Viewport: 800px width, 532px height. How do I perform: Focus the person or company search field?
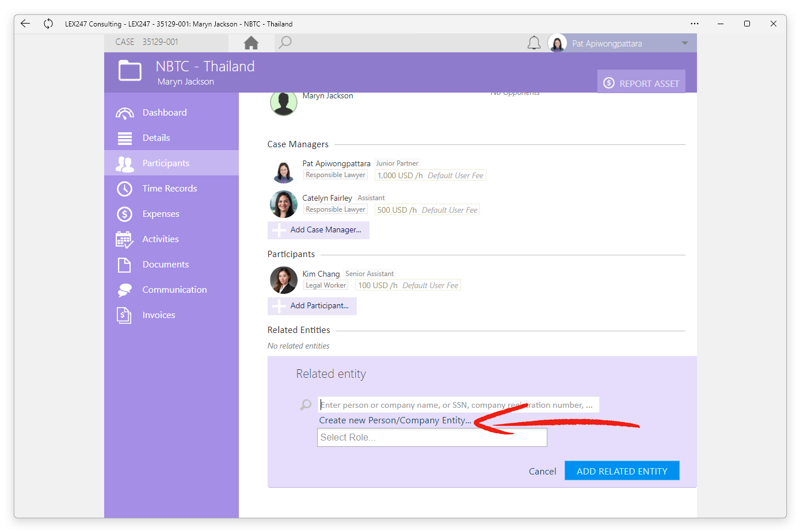tap(459, 405)
